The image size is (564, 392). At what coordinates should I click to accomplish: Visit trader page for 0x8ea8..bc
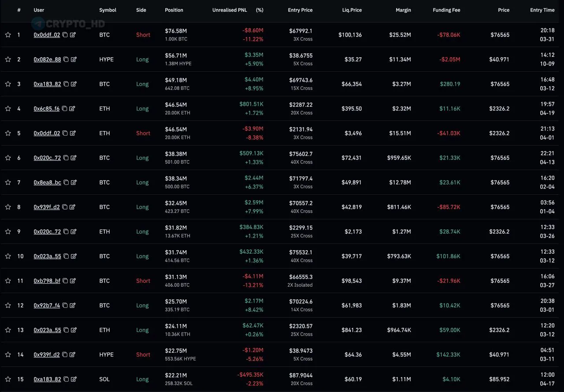coord(47,182)
